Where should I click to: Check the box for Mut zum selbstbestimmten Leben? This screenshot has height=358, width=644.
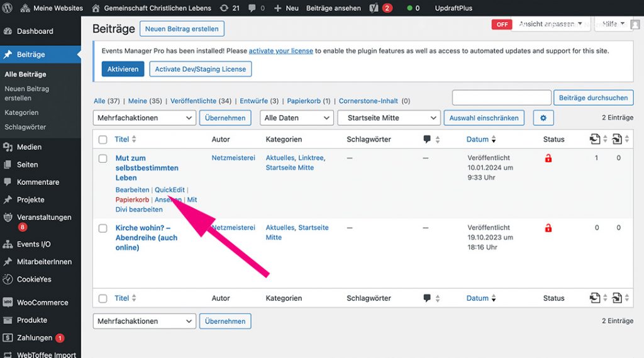(103, 159)
